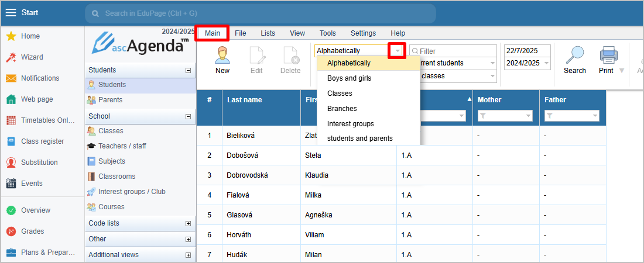This screenshot has width=644, height=263.
Task: Choose Classes in the sort dropdown list
Action: (x=368, y=94)
